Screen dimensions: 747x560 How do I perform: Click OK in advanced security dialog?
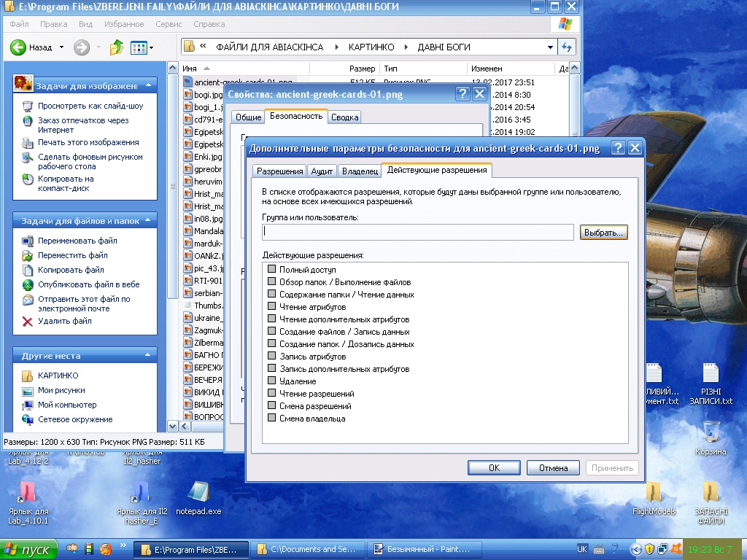point(494,467)
